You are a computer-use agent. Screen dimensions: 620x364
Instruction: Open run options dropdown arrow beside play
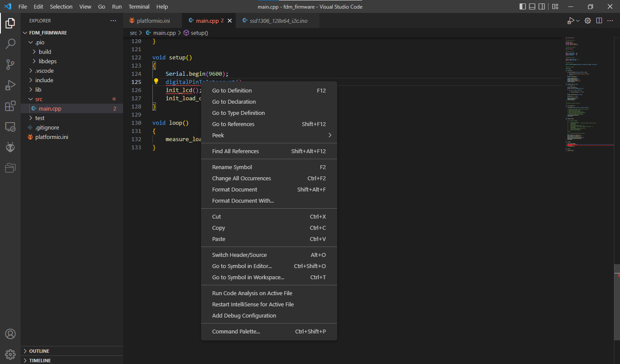[x=578, y=21]
